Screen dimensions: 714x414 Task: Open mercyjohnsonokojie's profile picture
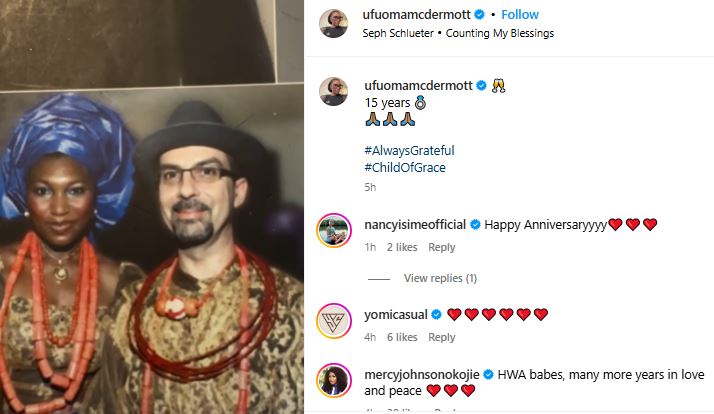coord(333,381)
